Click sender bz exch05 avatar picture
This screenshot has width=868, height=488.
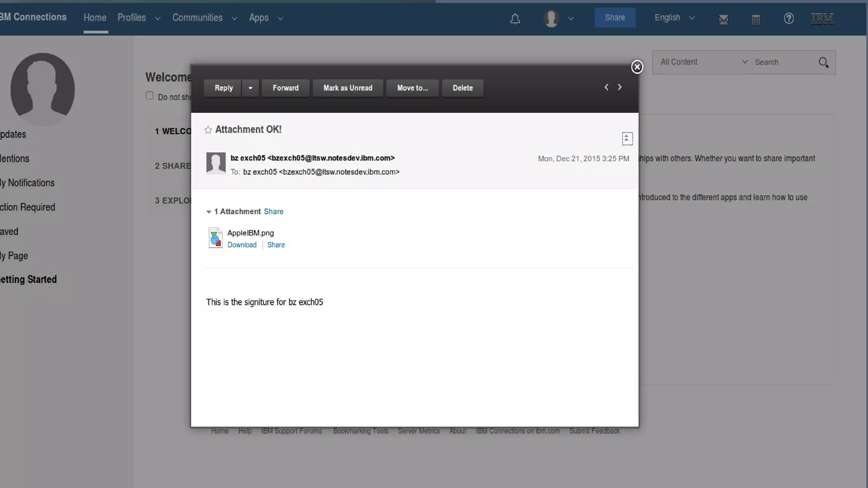click(x=216, y=163)
